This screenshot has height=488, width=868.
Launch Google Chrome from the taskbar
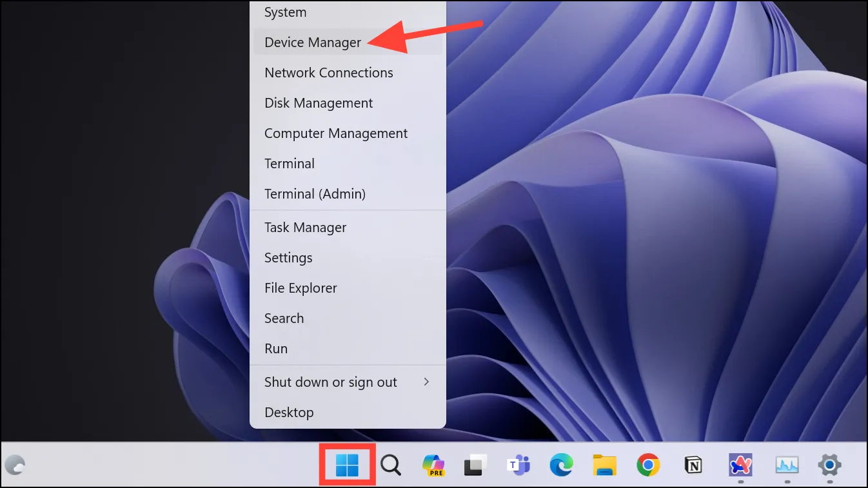(648, 465)
